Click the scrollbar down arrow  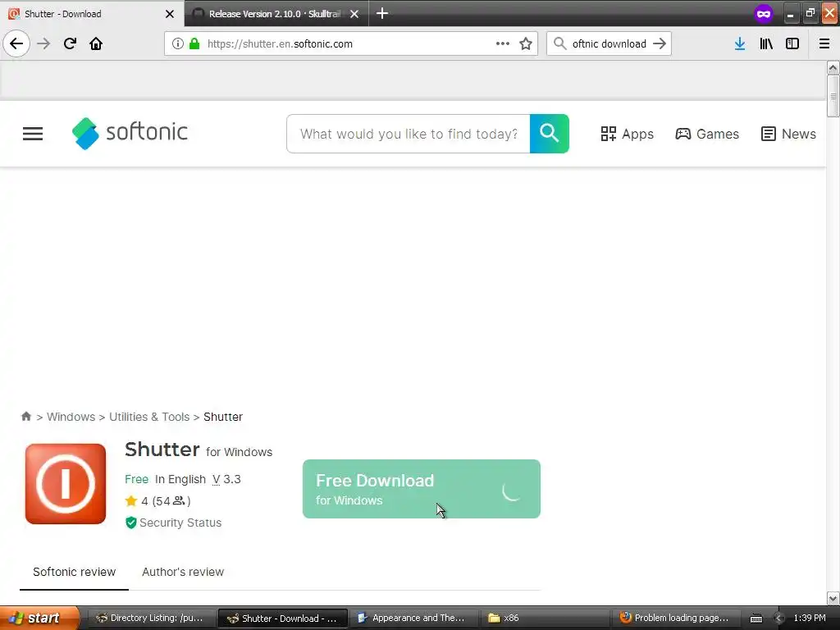pos(833,598)
